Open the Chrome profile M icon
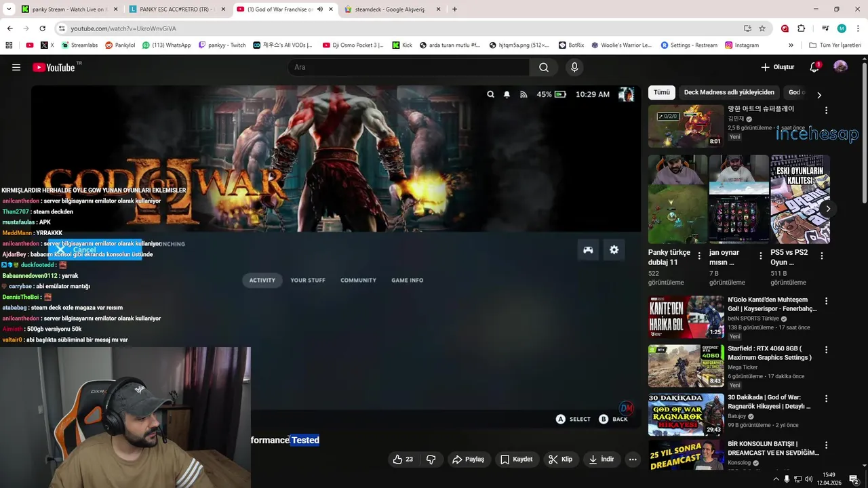Image resolution: width=868 pixels, height=488 pixels. pyautogui.click(x=842, y=28)
